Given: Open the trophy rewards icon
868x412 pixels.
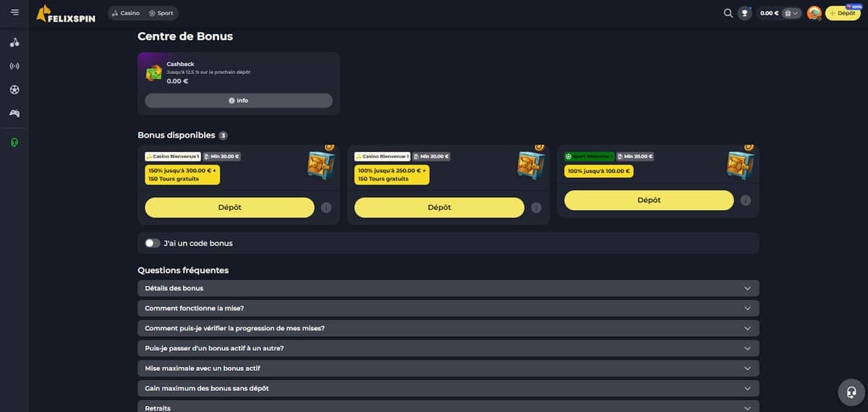Looking at the screenshot, I should tap(745, 13).
